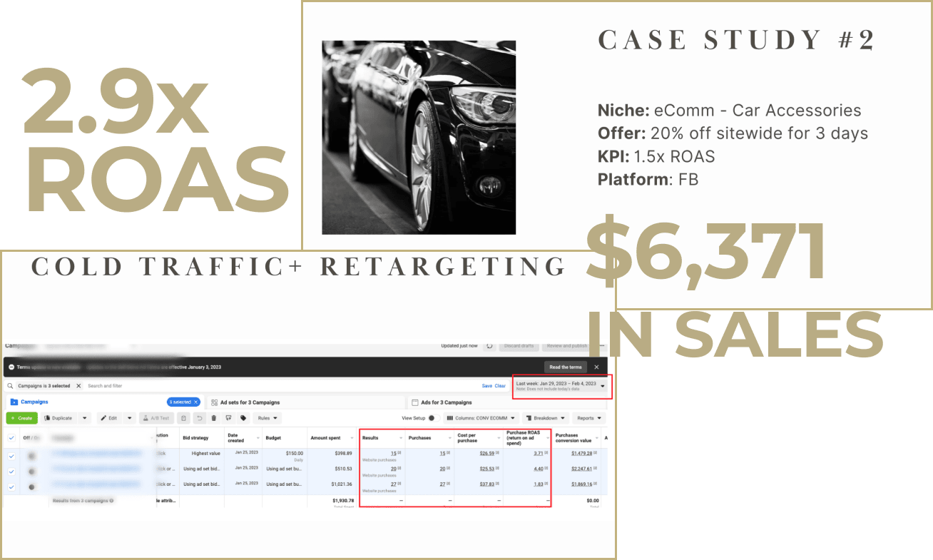
Task: Click the export icon before the tag icon
Action: click(x=228, y=418)
